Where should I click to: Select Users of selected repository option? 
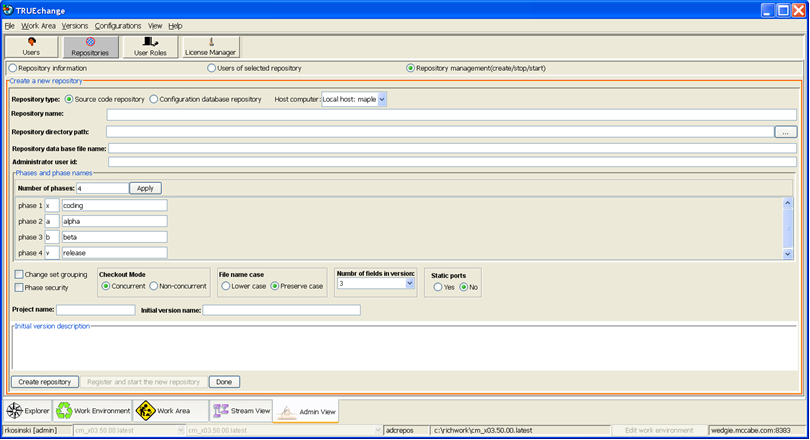point(211,68)
